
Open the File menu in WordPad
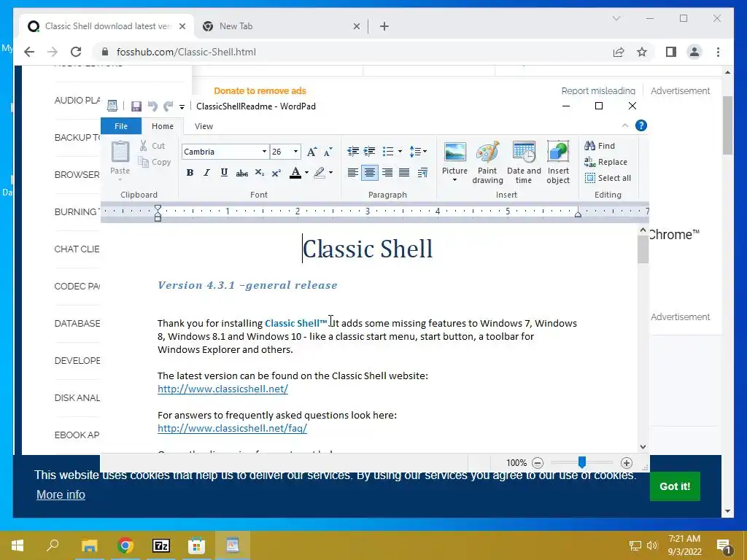[x=121, y=126]
